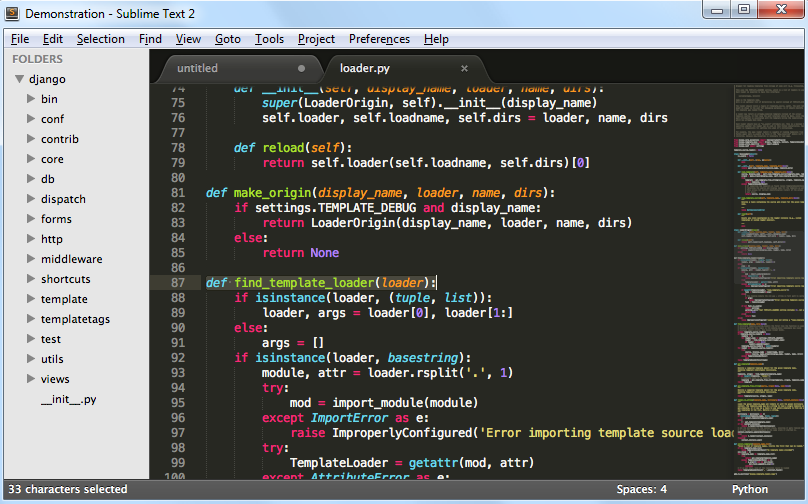This screenshot has width=808, height=504.
Task: Click 'find_template_loader' function name
Action: pos(305,282)
